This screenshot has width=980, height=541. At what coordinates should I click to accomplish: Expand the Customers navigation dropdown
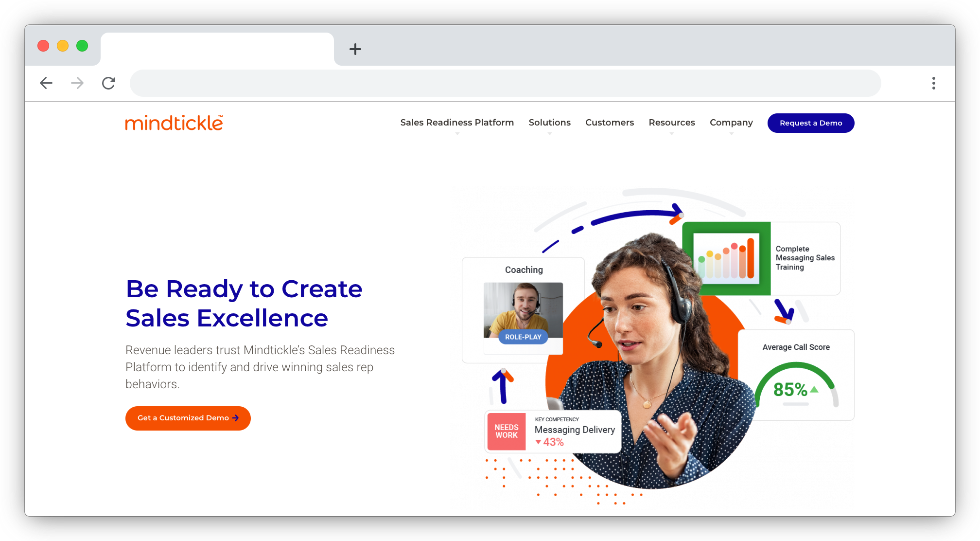coord(610,123)
